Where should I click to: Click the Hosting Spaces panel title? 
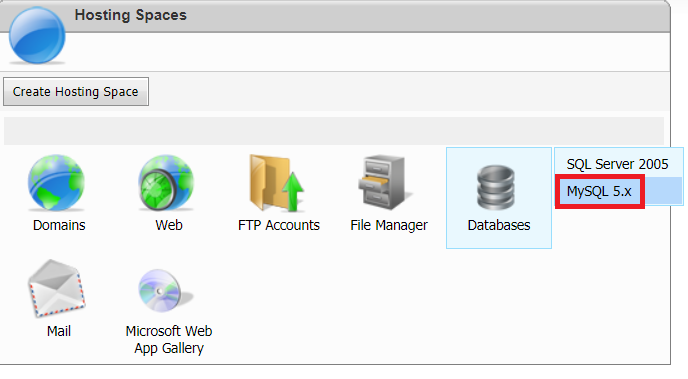coord(130,15)
